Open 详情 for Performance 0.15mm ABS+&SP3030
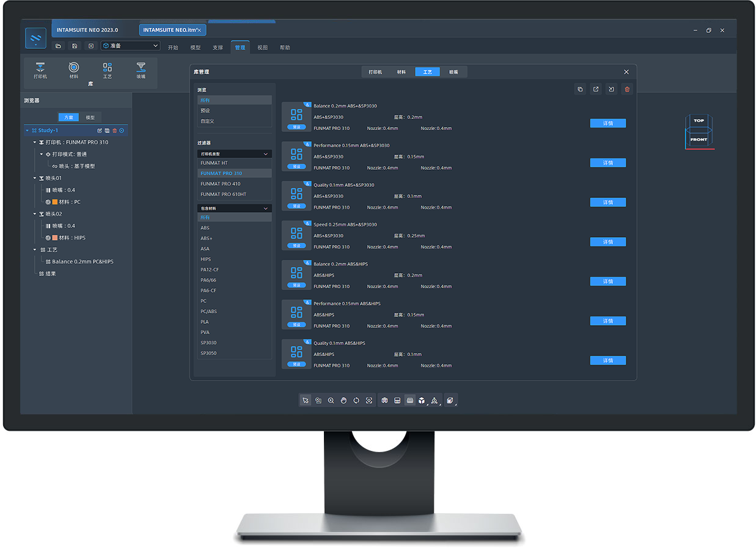The height and width of the screenshot is (548, 756). coord(608,163)
